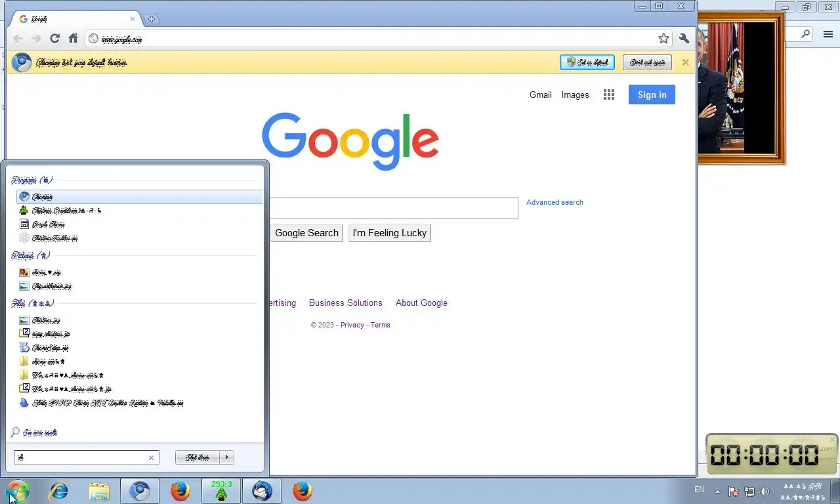Viewport: 840px width, 504px height.
Task: Expand the Shut down options arrow
Action: coord(227,457)
